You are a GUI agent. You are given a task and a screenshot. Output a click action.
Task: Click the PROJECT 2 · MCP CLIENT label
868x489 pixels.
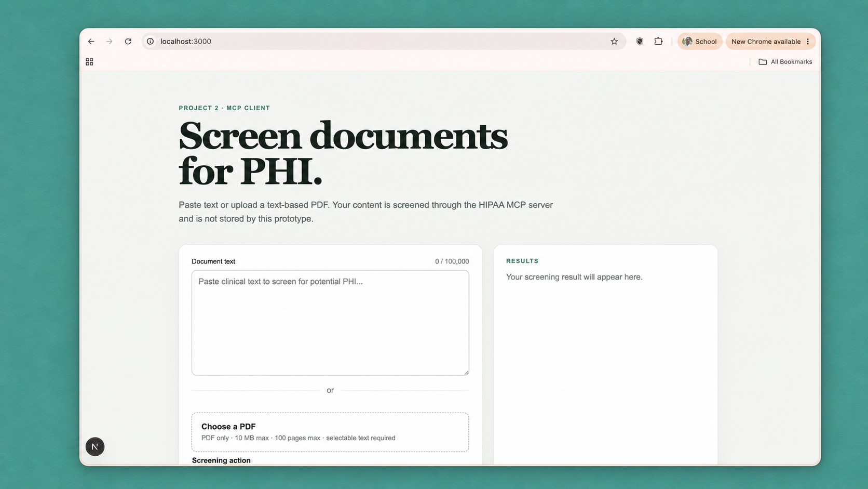click(x=224, y=108)
